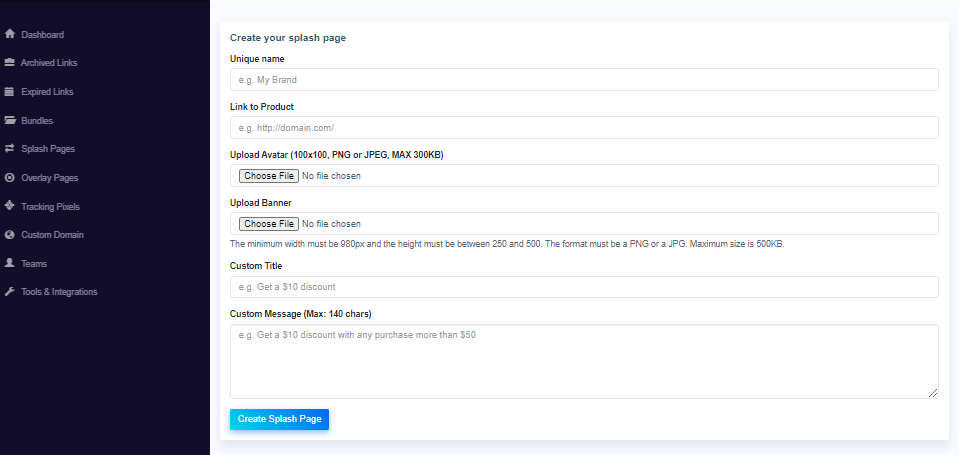Click the Dashboard home icon
The width and height of the screenshot is (959, 455).
(x=9, y=34)
